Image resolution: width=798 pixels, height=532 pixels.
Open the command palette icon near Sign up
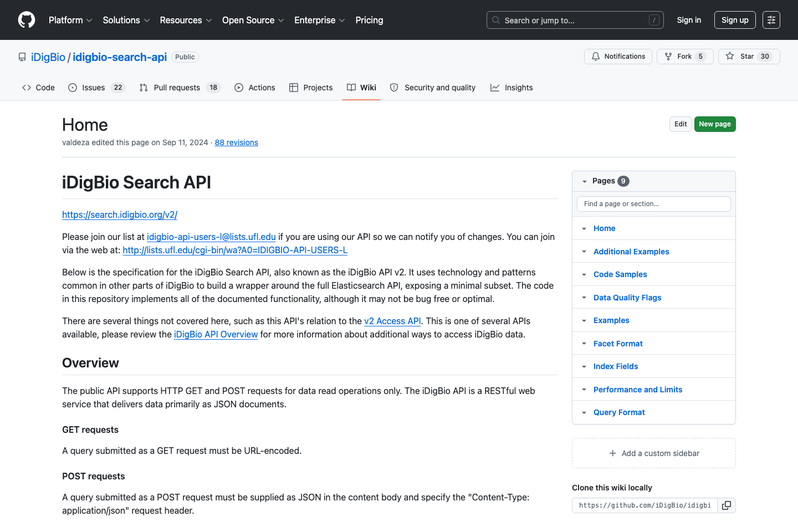pyautogui.click(x=771, y=20)
